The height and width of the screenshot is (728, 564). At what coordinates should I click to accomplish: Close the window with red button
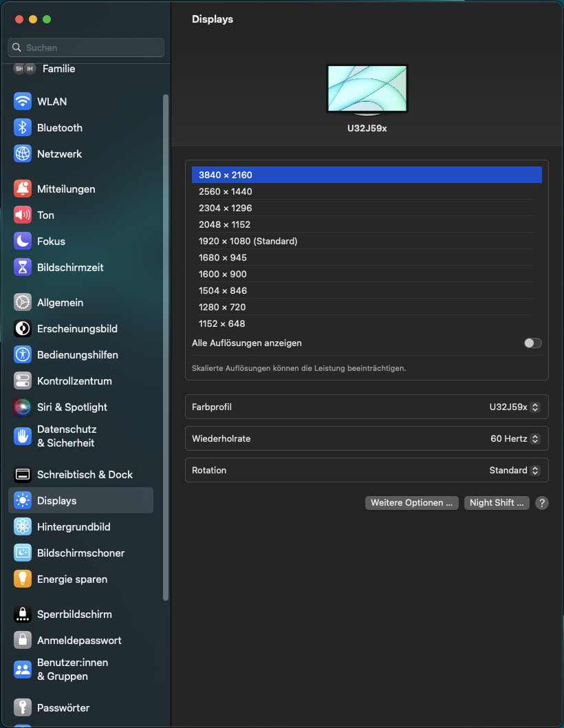pyautogui.click(x=19, y=19)
